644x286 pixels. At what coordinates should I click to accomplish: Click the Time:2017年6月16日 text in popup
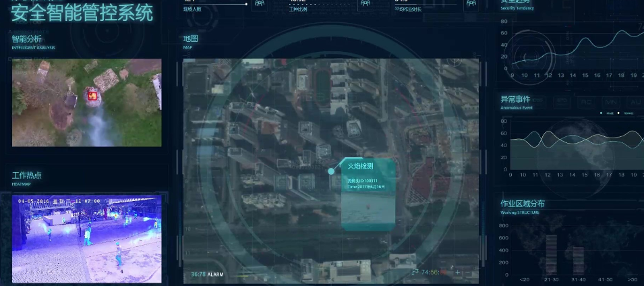pyautogui.click(x=366, y=187)
